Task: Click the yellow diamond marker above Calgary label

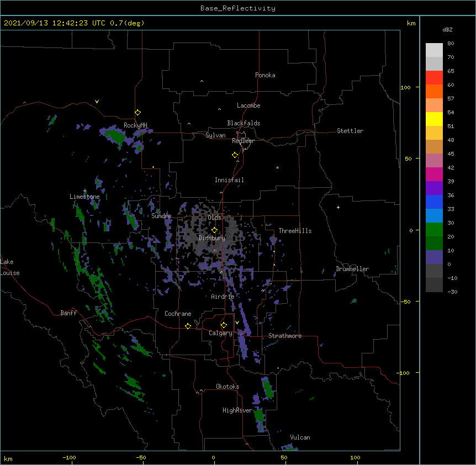Action: point(224,325)
